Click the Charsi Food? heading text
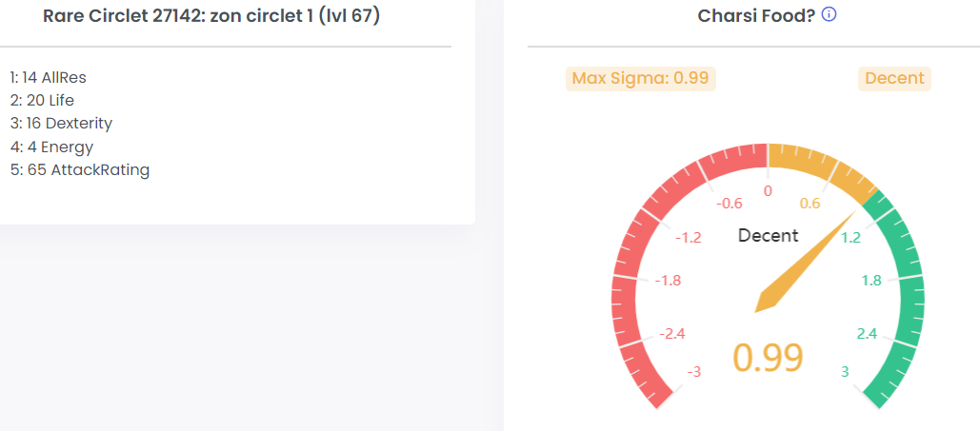The image size is (980, 431). [756, 16]
